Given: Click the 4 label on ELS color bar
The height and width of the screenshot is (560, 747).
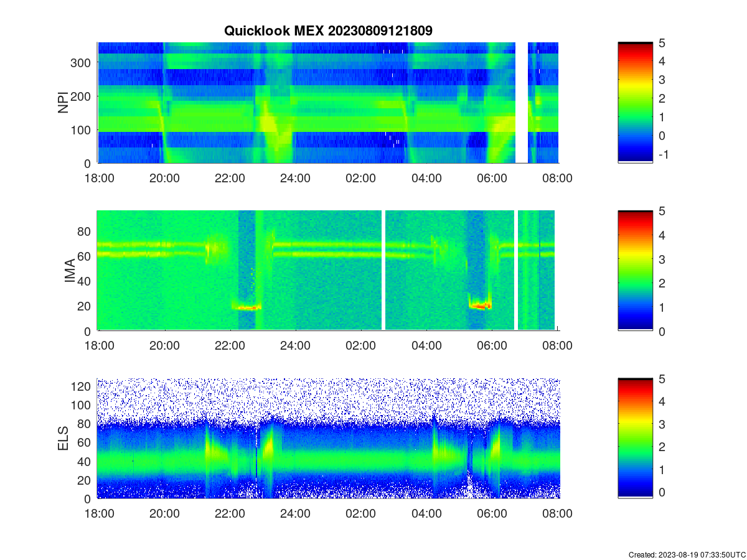Looking at the screenshot, I should click(x=662, y=402).
